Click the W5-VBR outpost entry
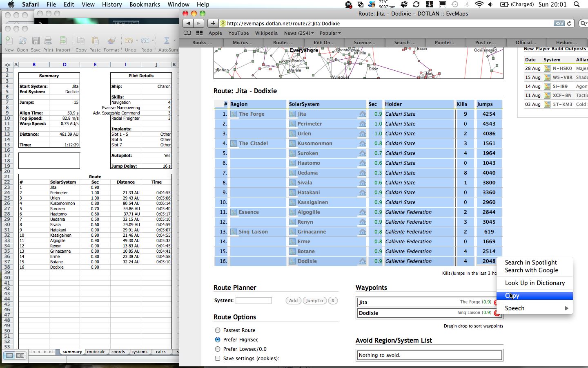Viewport: 588px width, 368px height. coord(562,77)
